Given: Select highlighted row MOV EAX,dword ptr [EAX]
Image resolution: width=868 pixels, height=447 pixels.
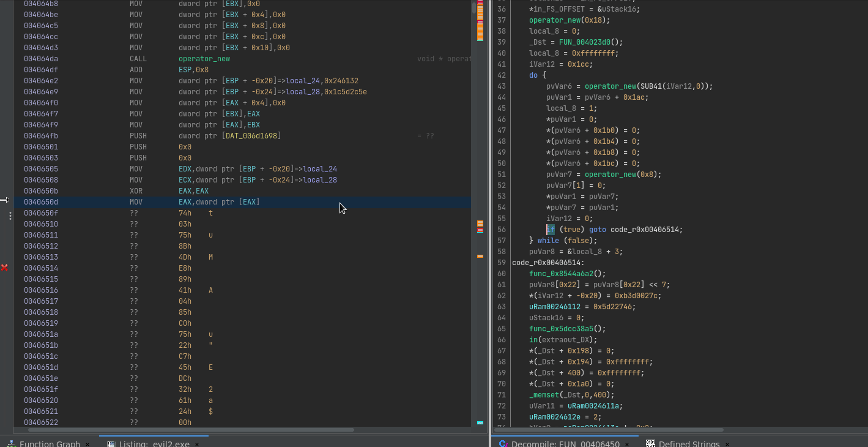Looking at the screenshot, I should pos(242,202).
